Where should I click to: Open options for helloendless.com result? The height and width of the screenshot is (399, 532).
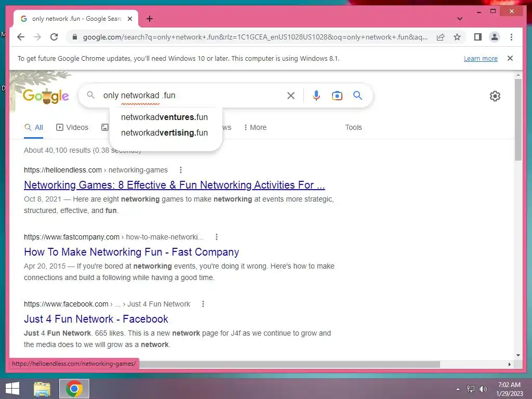[x=180, y=170]
